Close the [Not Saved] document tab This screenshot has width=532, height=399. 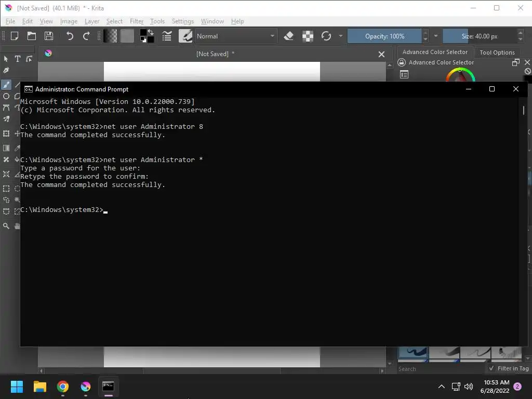[381, 54]
